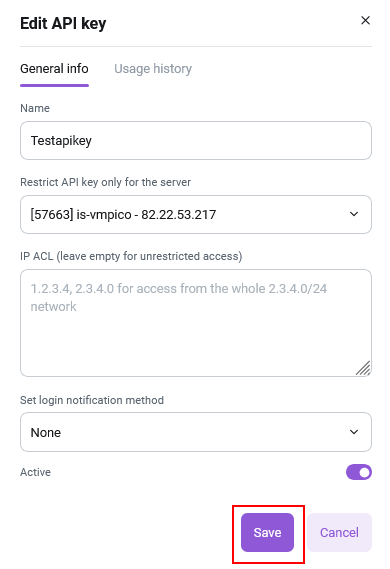Click the IP ACL textarea resize handle
390x569 pixels.
(x=363, y=368)
